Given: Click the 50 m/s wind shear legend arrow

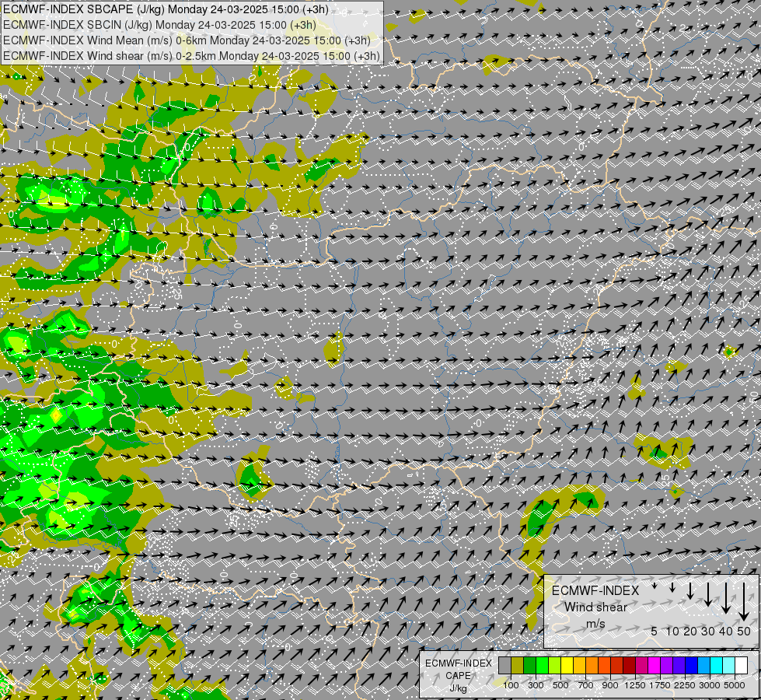Looking at the screenshot, I should click(744, 602).
